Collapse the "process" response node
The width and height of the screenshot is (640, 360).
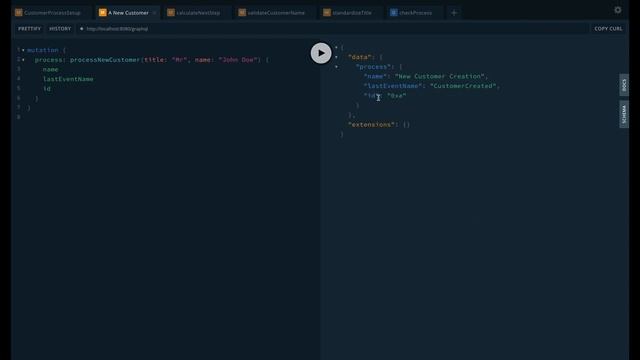click(x=337, y=67)
